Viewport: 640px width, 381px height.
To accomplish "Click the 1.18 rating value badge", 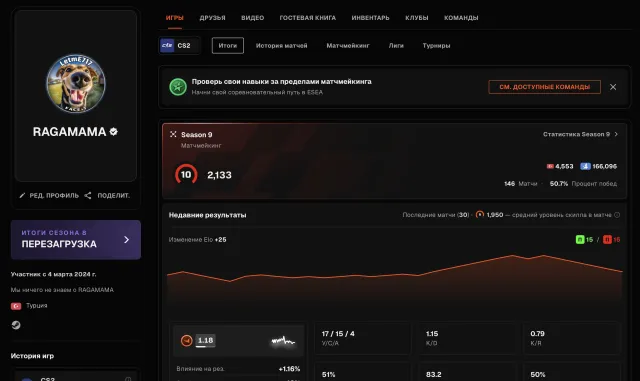I will coord(205,341).
